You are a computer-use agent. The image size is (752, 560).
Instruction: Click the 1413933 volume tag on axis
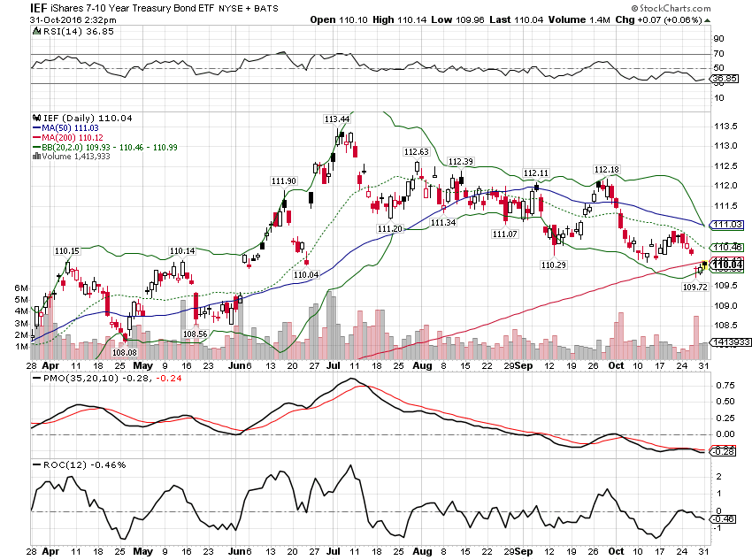pyautogui.click(x=731, y=341)
